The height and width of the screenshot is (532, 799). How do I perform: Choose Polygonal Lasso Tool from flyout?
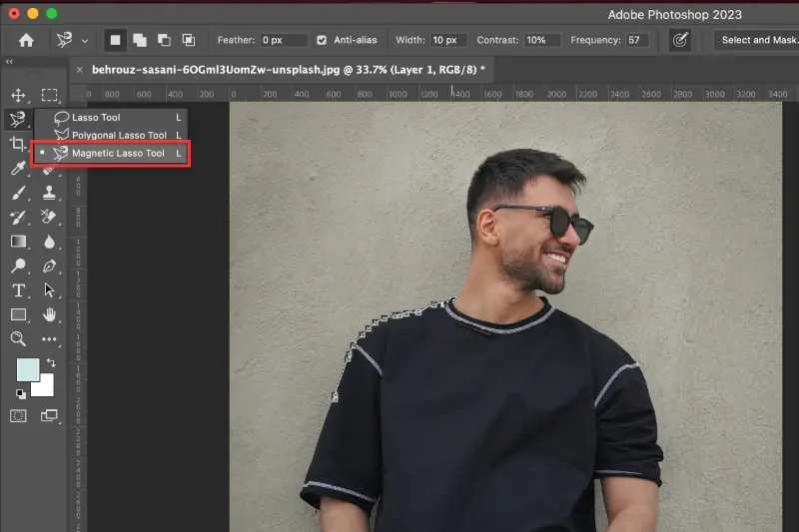(111, 135)
